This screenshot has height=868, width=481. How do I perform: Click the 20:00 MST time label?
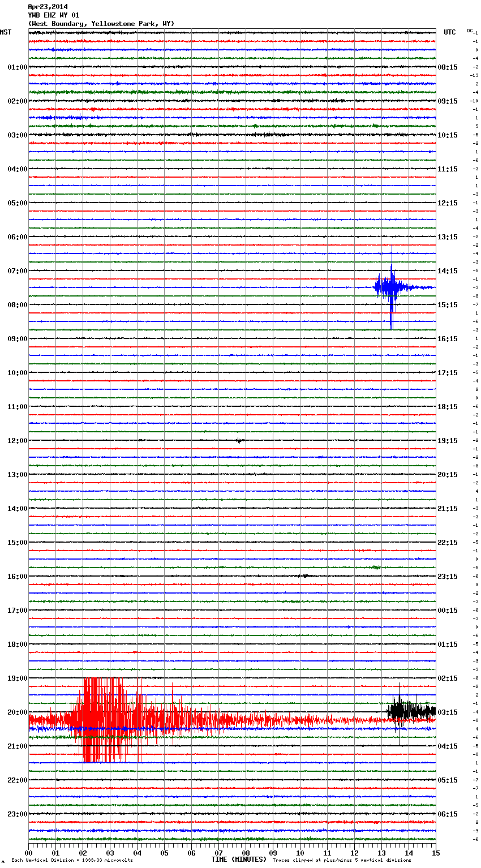pyautogui.click(x=17, y=712)
